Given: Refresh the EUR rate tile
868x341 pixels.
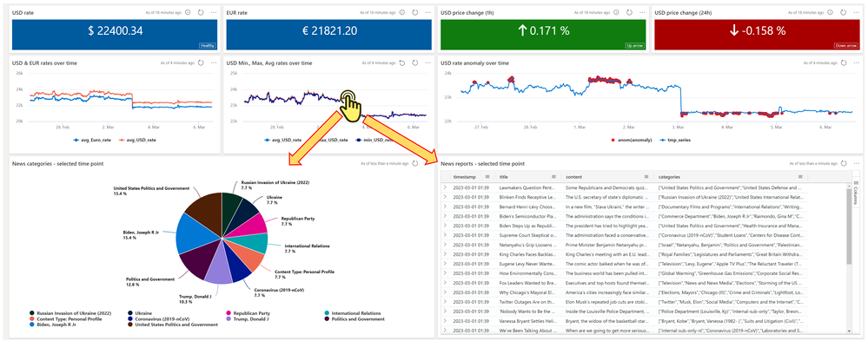Looking at the screenshot, I should (x=414, y=11).
